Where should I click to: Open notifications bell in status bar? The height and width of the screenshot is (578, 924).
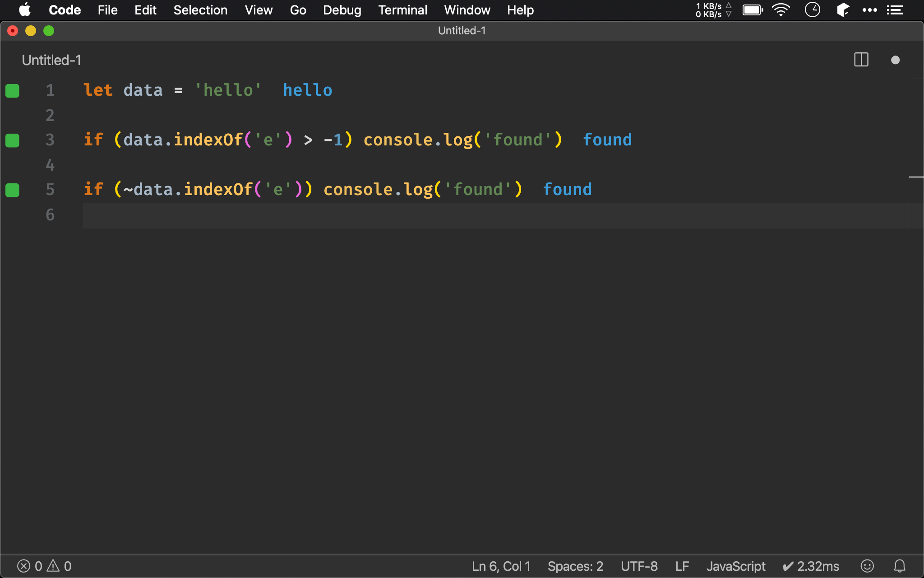900,566
